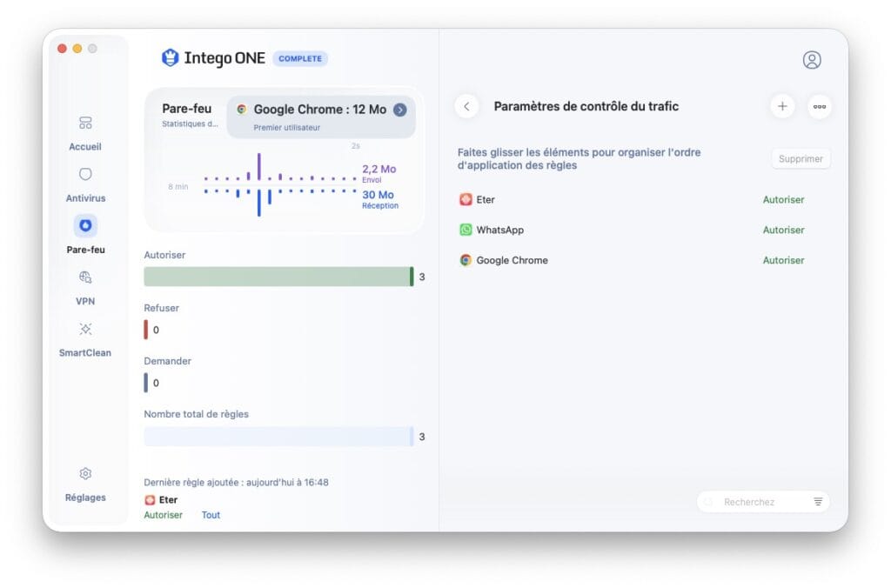Viewport: 891px width, 588px height.
Task: Click Dernière règle ajoutée text
Action: [236, 483]
